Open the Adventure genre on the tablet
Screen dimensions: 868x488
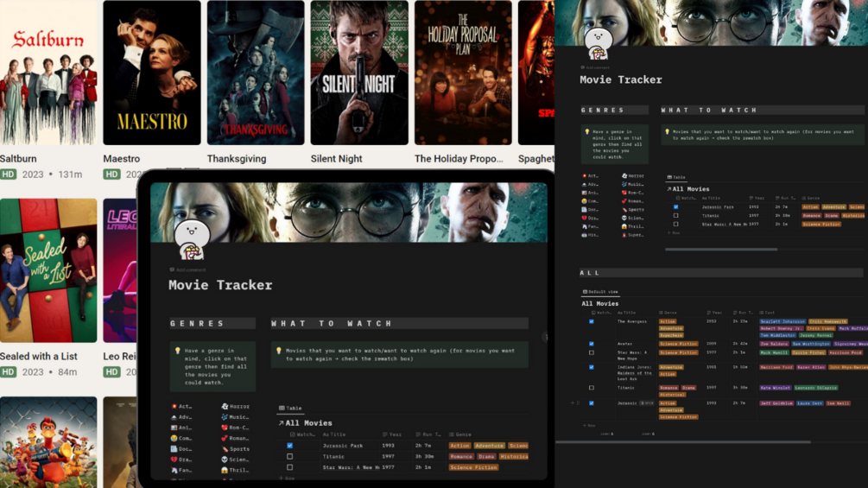(181, 417)
